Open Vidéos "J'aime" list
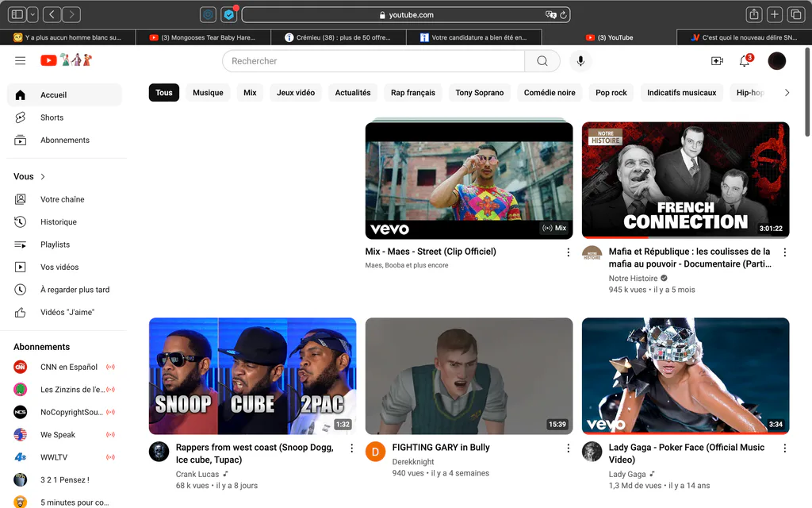 [x=65, y=312]
